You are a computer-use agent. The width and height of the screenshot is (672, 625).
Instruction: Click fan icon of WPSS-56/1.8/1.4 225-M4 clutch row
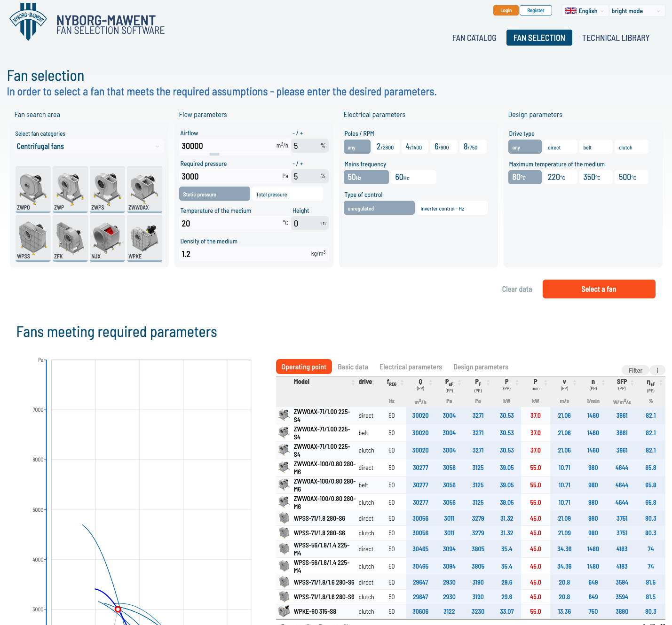coord(284,566)
